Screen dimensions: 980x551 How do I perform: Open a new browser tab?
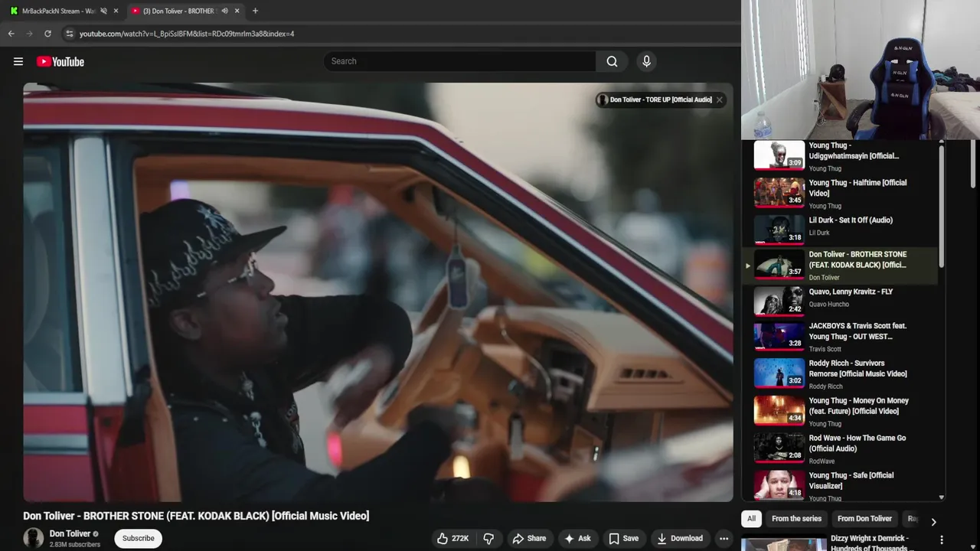click(255, 11)
